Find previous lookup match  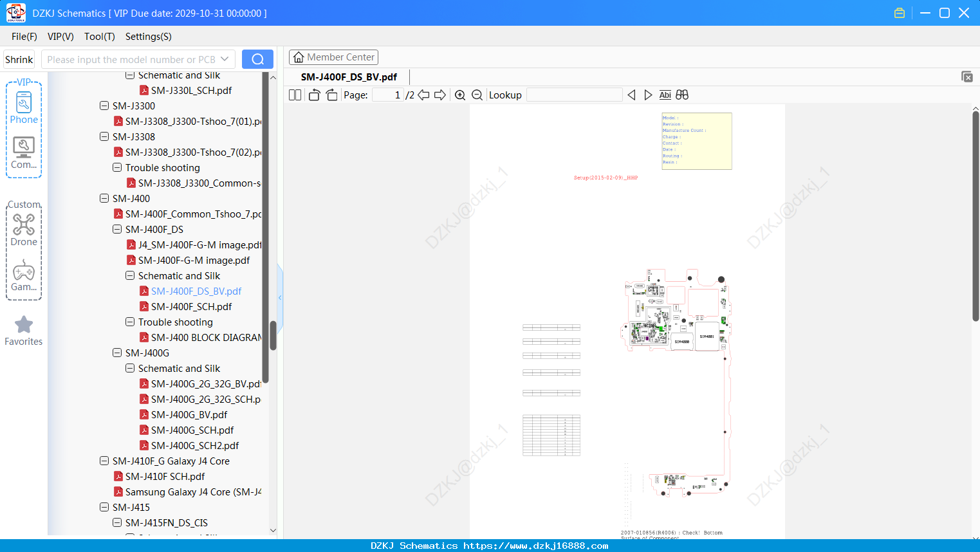pos(631,95)
